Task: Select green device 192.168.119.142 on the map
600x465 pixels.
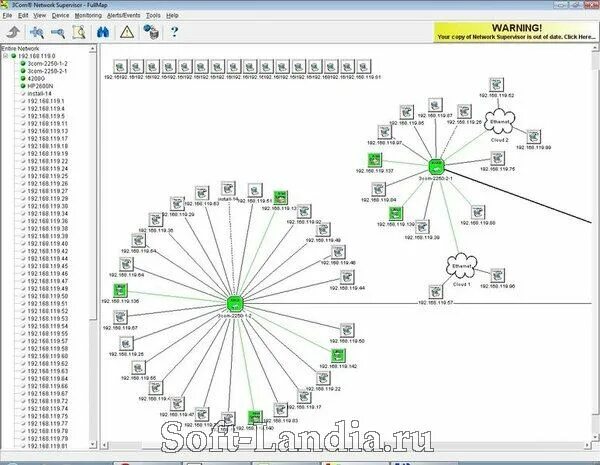Action: 338,356
